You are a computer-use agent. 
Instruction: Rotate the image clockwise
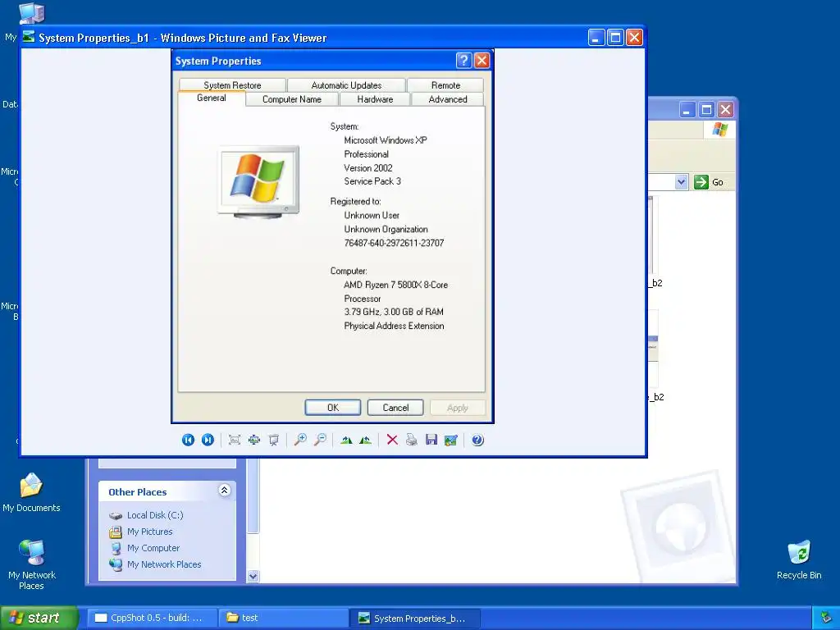click(x=346, y=440)
